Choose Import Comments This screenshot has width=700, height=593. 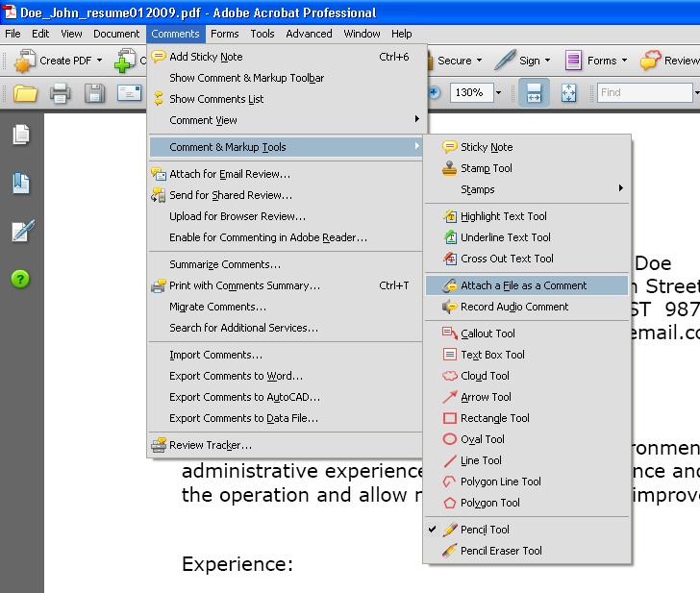coord(286,356)
